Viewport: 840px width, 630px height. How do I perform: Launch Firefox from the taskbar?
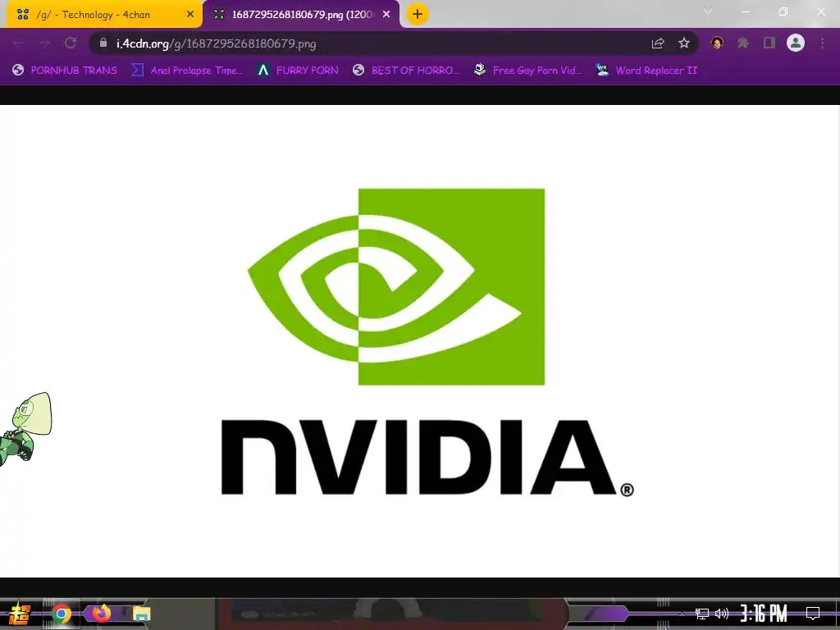pos(101,613)
